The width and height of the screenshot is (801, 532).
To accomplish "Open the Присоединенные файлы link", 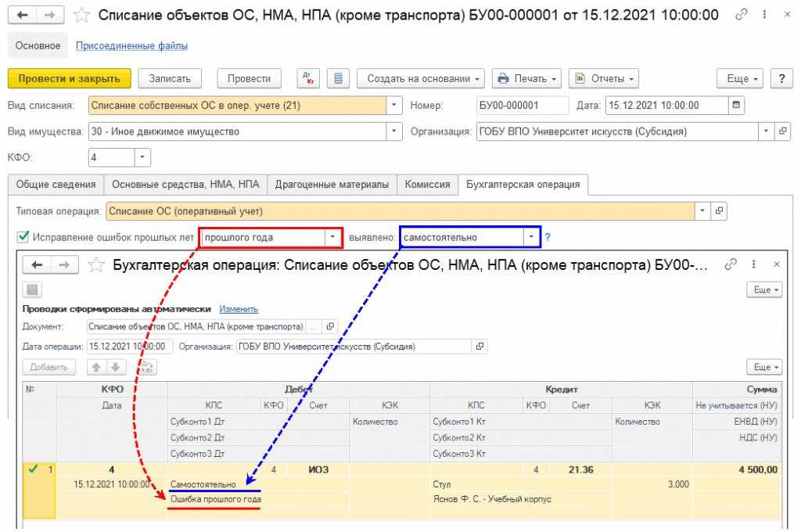I will 131,45.
